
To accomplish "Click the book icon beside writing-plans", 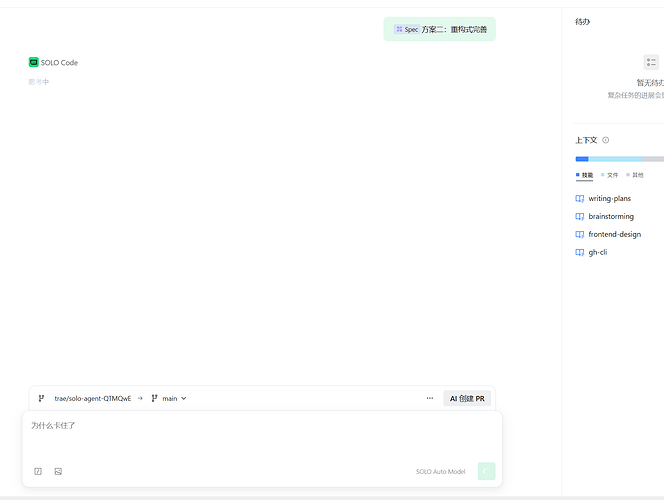I will pos(579,199).
